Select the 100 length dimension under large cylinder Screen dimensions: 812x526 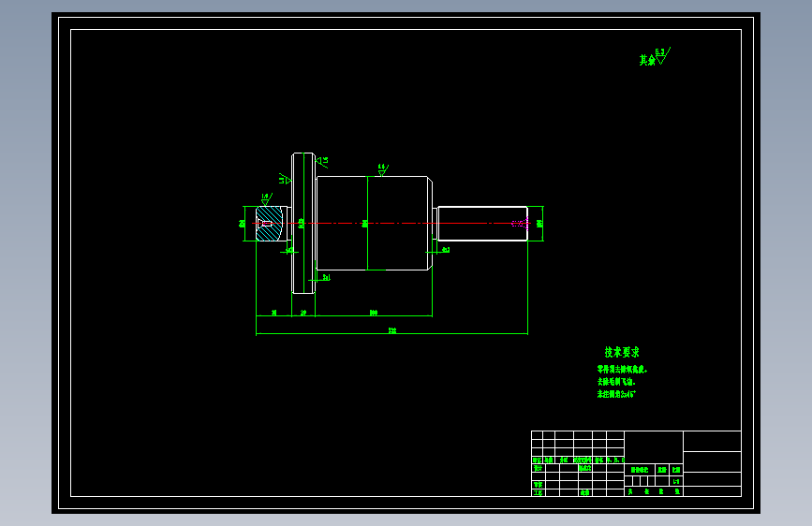coord(374,313)
